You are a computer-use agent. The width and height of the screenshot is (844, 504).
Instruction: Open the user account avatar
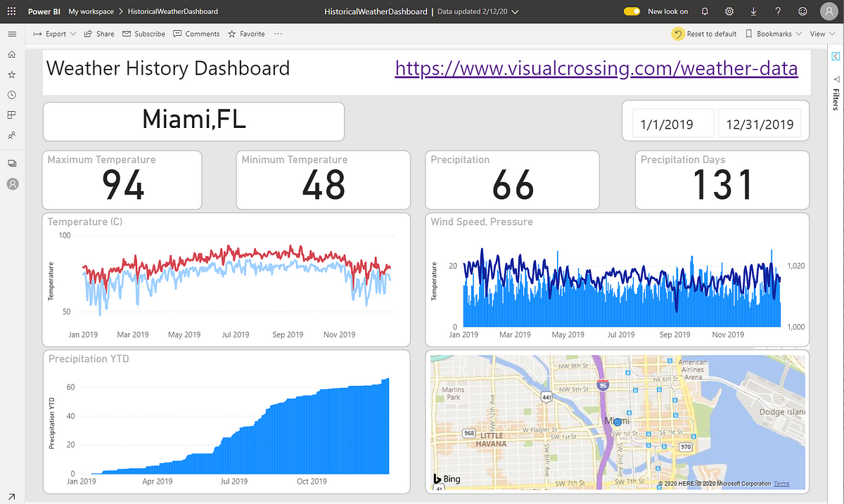click(x=829, y=11)
